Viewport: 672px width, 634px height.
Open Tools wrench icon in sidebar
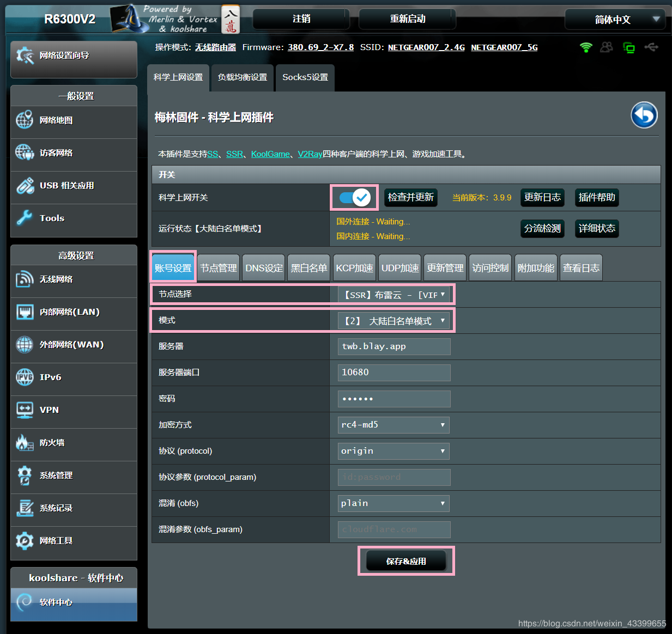(25, 218)
